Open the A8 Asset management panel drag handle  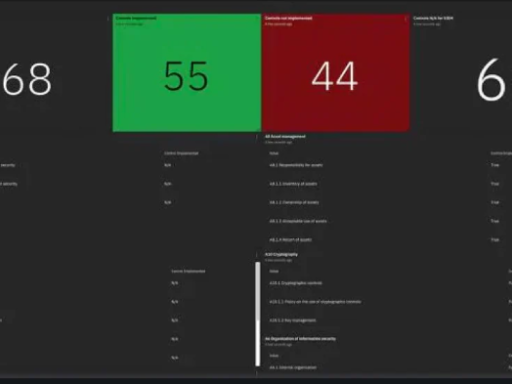[257, 137]
